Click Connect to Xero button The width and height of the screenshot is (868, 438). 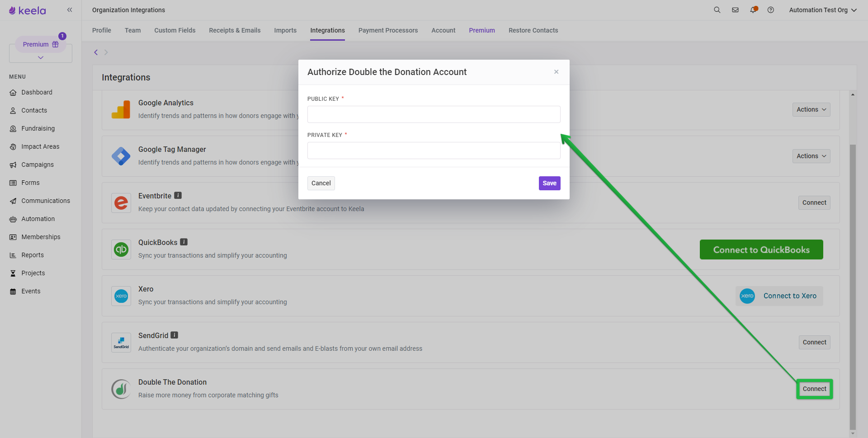pyautogui.click(x=779, y=296)
